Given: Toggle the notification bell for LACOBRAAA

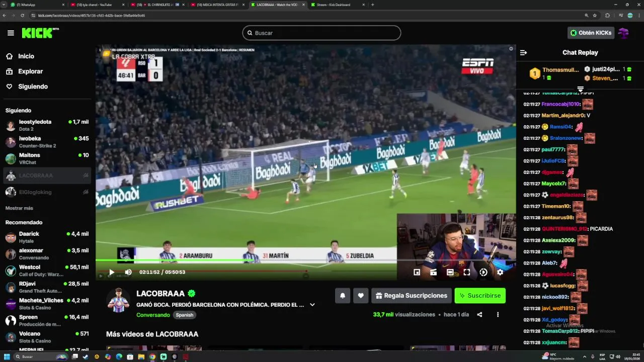Looking at the screenshot, I should 343,296.
